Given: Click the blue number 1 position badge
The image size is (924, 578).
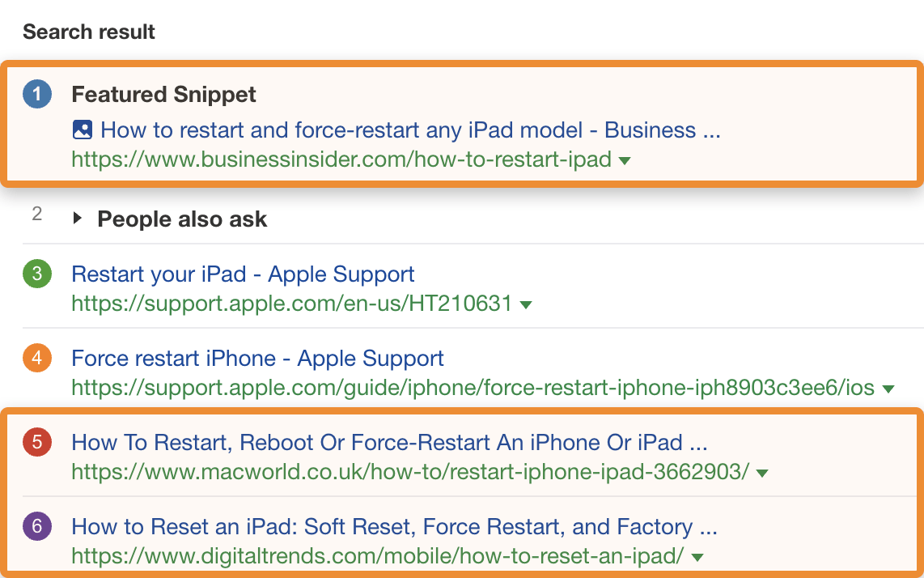Looking at the screenshot, I should (37, 95).
